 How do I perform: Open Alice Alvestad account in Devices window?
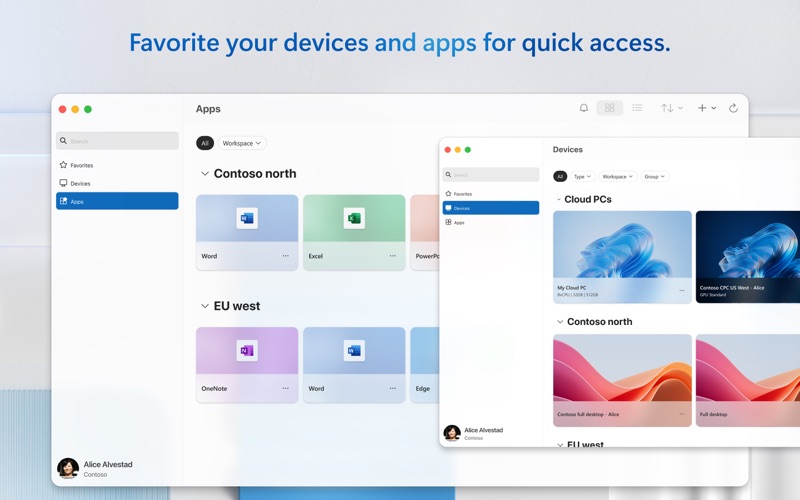click(x=473, y=433)
